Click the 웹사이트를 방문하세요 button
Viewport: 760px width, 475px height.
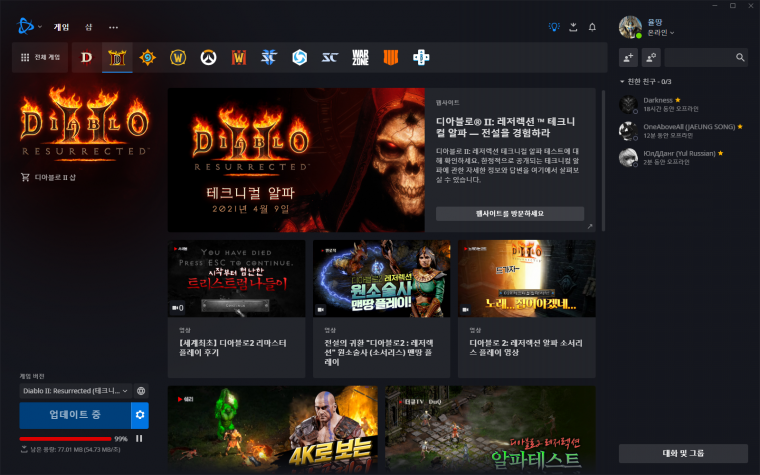(x=510, y=214)
